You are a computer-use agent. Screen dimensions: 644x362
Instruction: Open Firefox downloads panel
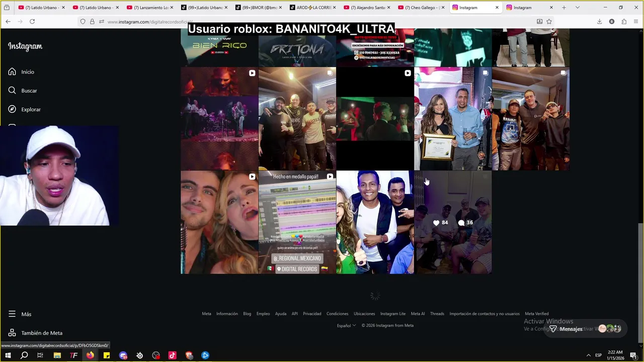pyautogui.click(x=599, y=22)
